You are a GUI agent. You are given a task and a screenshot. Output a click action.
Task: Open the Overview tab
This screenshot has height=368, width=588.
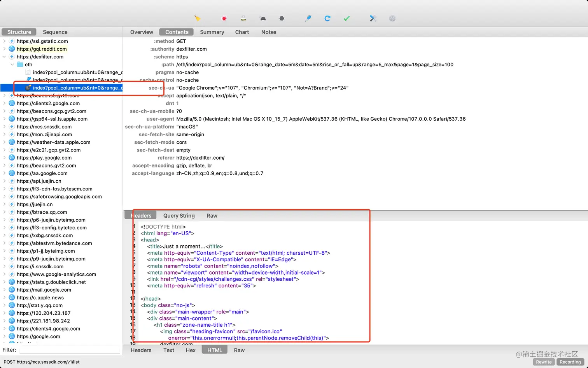[142, 32]
